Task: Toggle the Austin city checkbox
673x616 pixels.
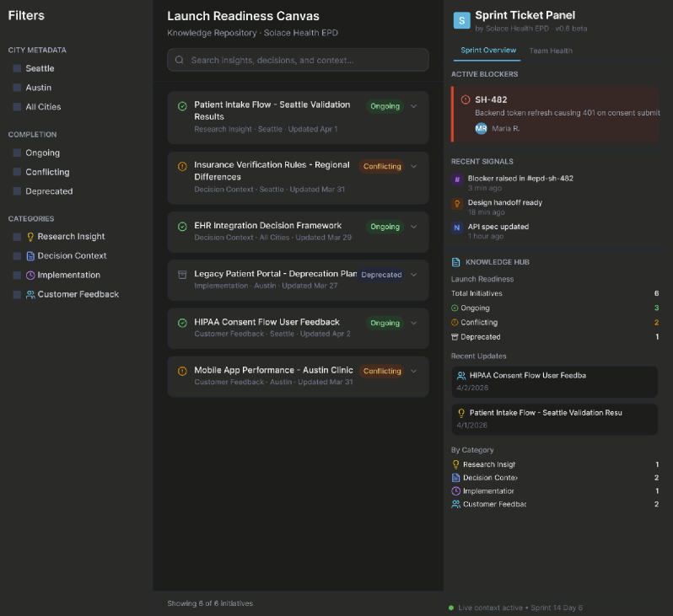Action: click(x=17, y=88)
